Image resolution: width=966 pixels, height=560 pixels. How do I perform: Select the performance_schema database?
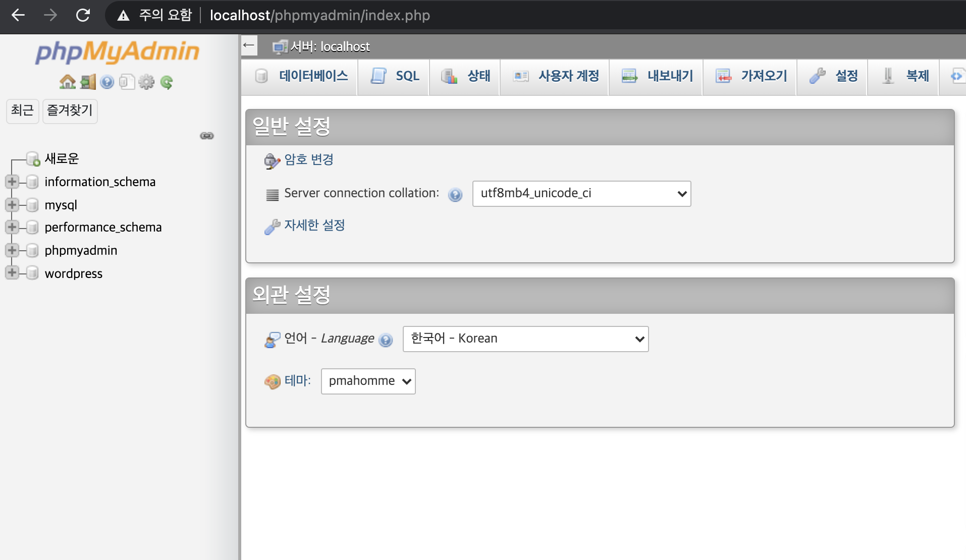103,228
